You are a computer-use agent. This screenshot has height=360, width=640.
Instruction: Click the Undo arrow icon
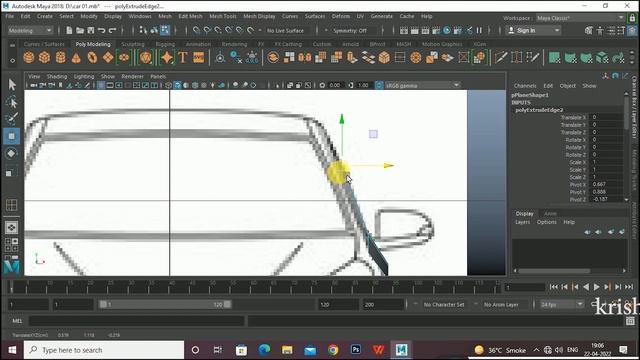point(101,30)
